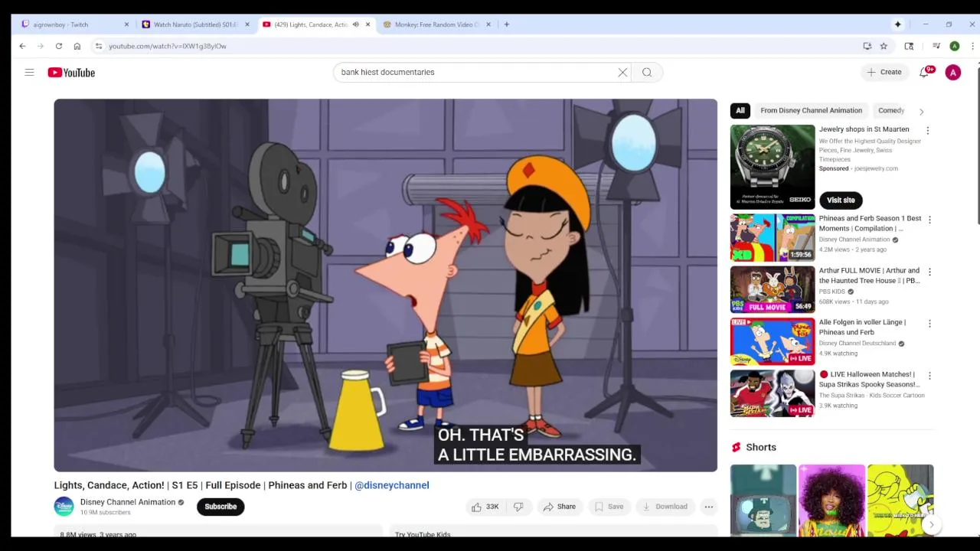Open options for Season 1 Best Moments video

click(x=929, y=220)
